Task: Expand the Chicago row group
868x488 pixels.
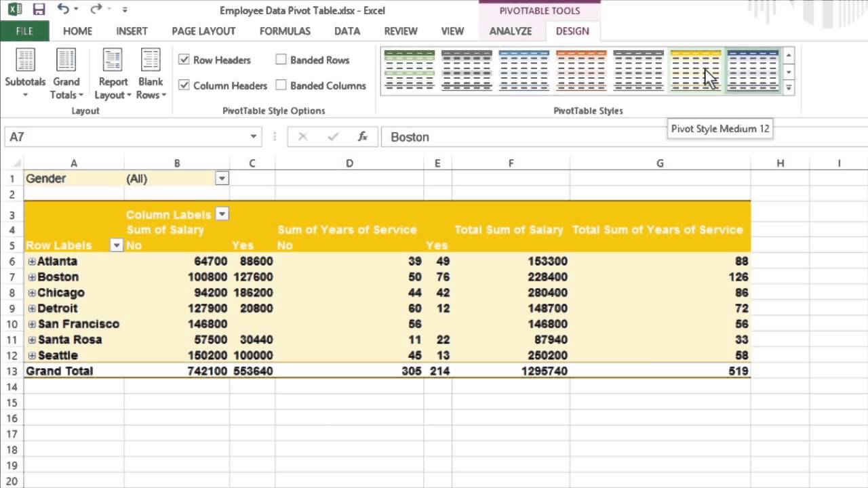Action: click(x=32, y=292)
